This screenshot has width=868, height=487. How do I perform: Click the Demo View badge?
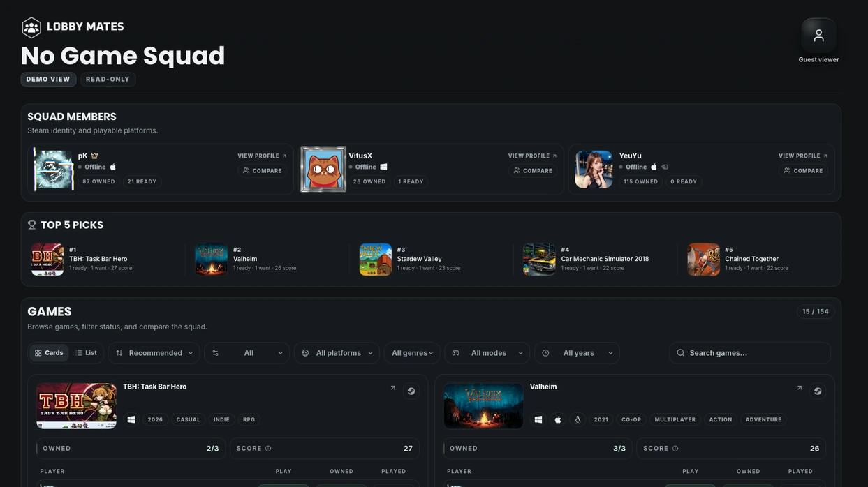[x=48, y=80]
